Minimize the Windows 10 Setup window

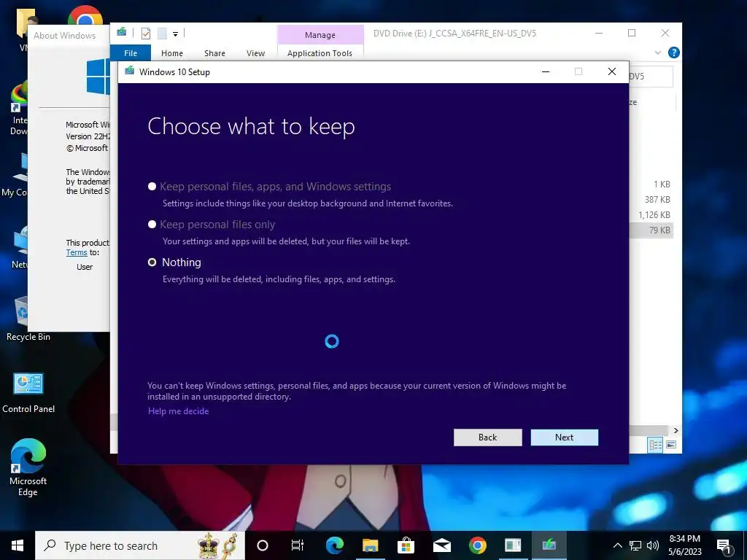546,71
